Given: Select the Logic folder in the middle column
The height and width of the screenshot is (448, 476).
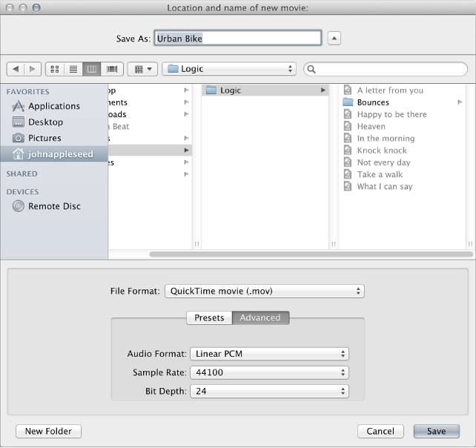Looking at the screenshot, I should coord(265,90).
